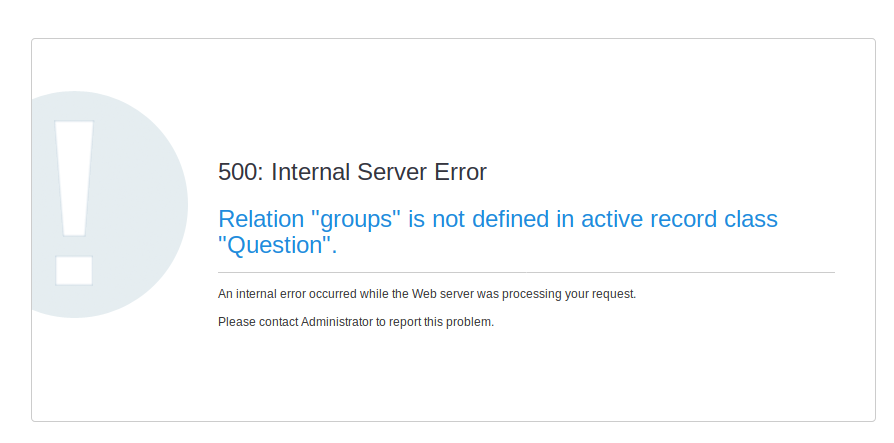Click the word "Error" in the heading
Screen dimensions: 894x443
(x=460, y=172)
